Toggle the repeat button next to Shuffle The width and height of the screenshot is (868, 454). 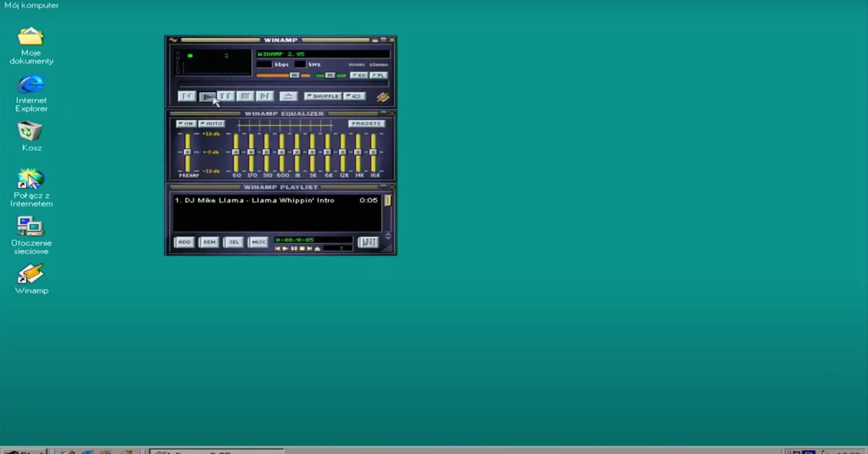[x=354, y=96]
